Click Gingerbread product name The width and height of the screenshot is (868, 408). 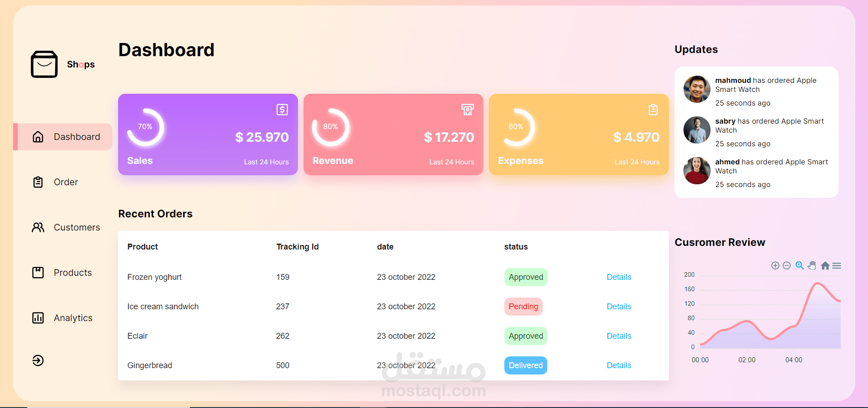tap(150, 365)
